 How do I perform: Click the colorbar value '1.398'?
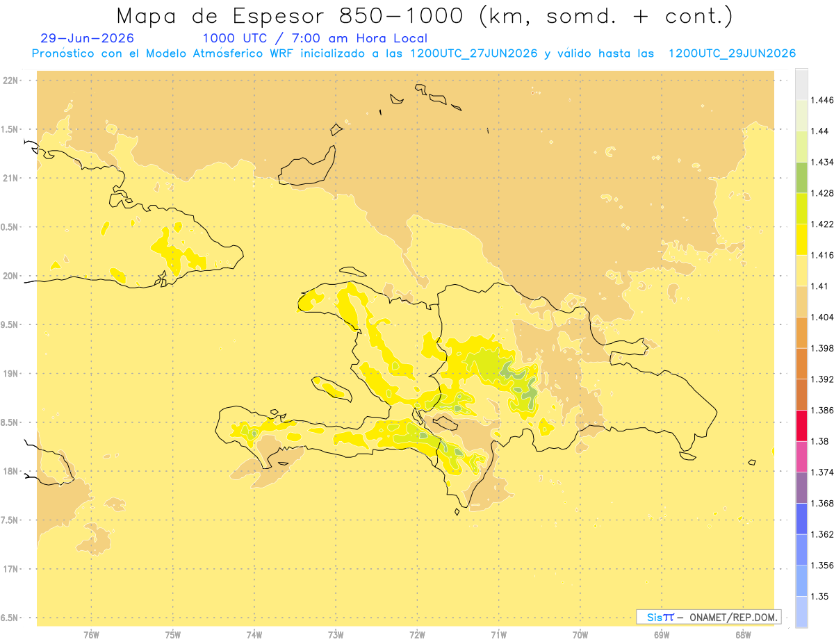pos(824,348)
